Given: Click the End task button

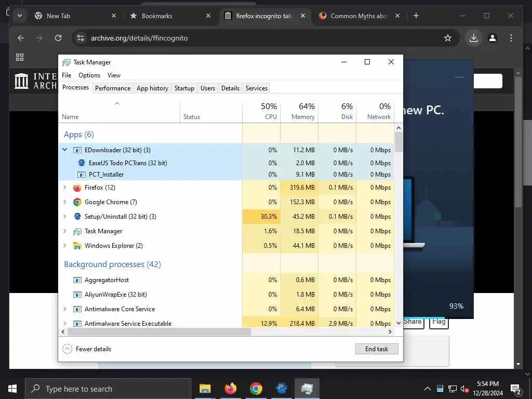Looking at the screenshot, I should [x=377, y=349].
